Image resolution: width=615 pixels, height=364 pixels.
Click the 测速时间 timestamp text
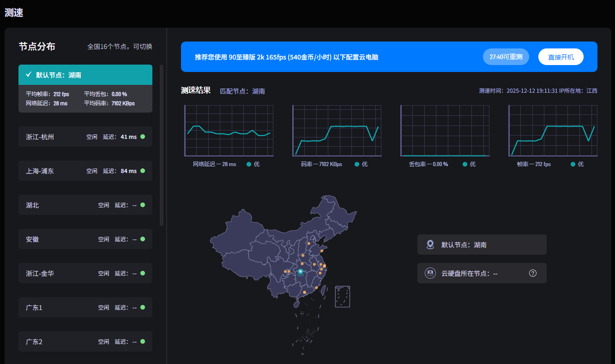tap(532, 91)
